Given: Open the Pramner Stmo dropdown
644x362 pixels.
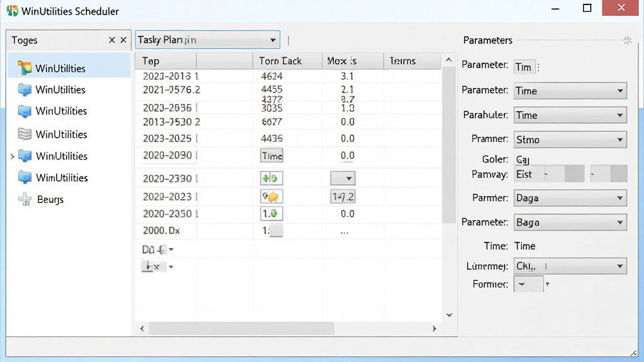Looking at the screenshot, I should coord(570,140).
